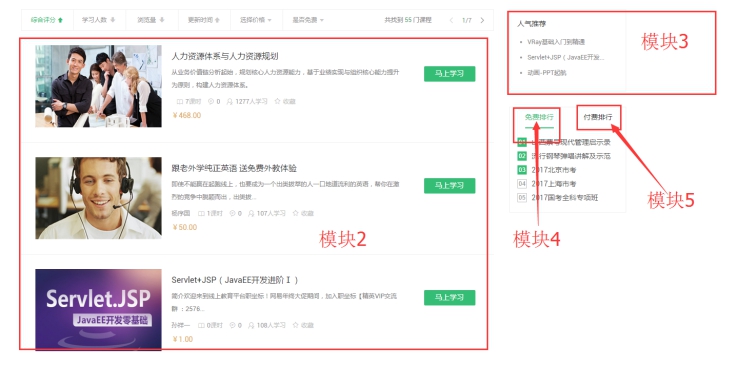Open the 跟老外学纯正英语 course title
This screenshot has height=365, width=738.
(x=234, y=168)
